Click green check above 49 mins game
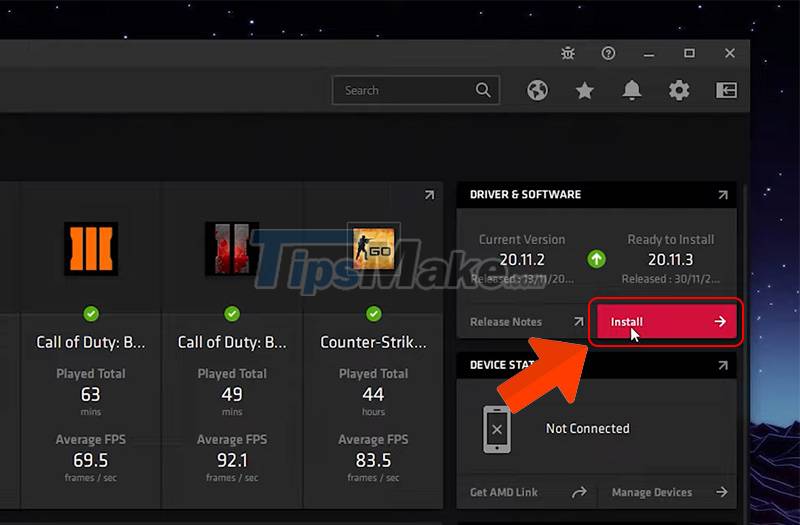Viewport: 800px width, 525px height. pos(232,313)
